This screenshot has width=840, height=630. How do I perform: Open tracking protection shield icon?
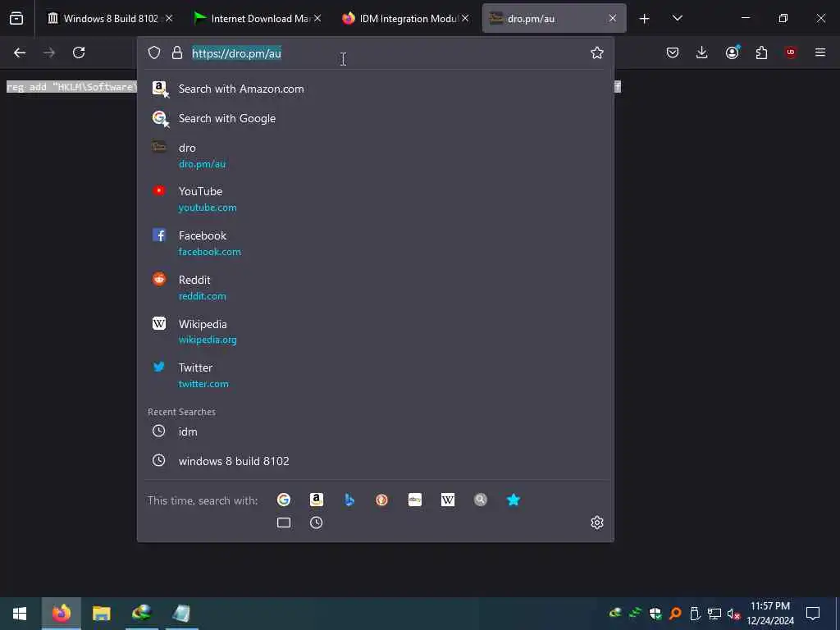[x=154, y=52]
